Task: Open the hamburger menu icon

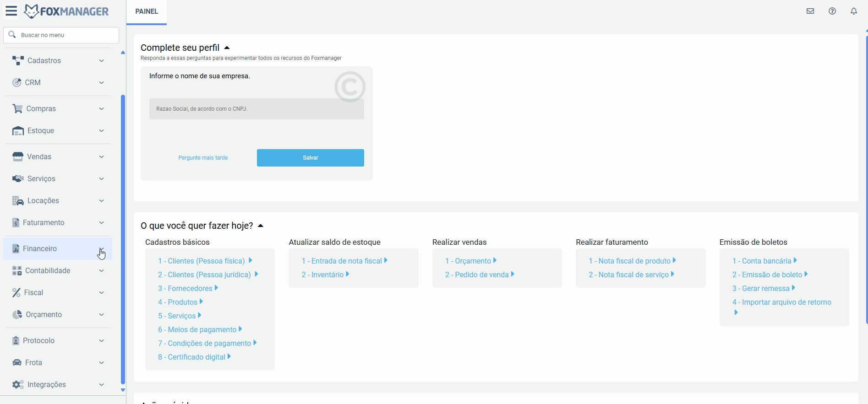Action: point(11,11)
